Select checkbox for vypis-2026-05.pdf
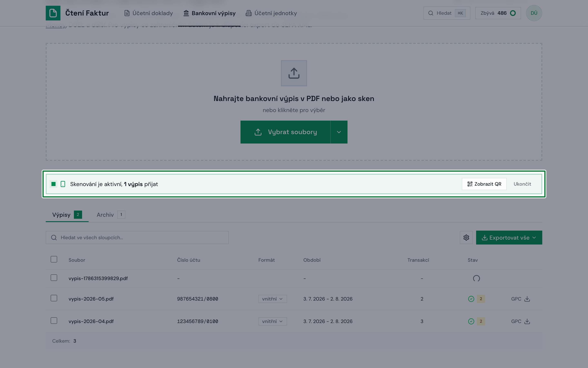 pyautogui.click(x=54, y=298)
